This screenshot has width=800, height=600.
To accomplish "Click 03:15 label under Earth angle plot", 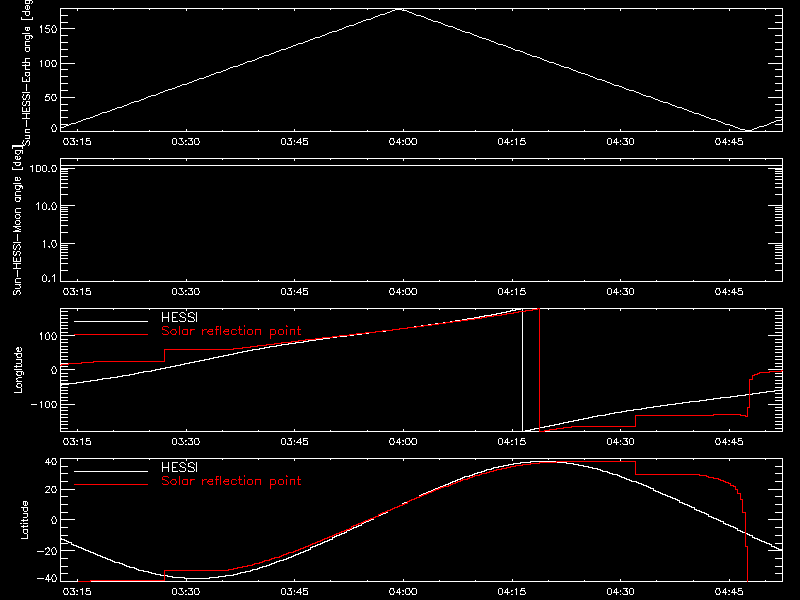I will (77, 141).
